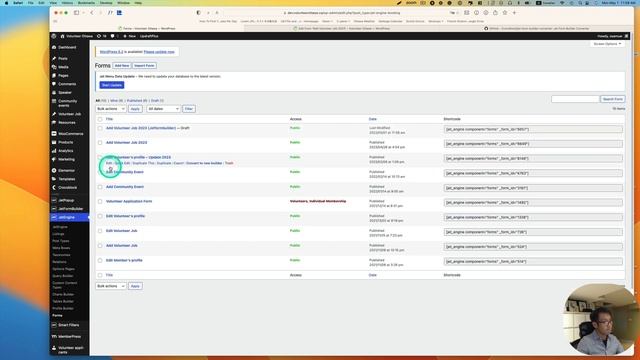Click the Add New button beside Forms
The width and height of the screenshot is (640, 360).
coord(122,66)
